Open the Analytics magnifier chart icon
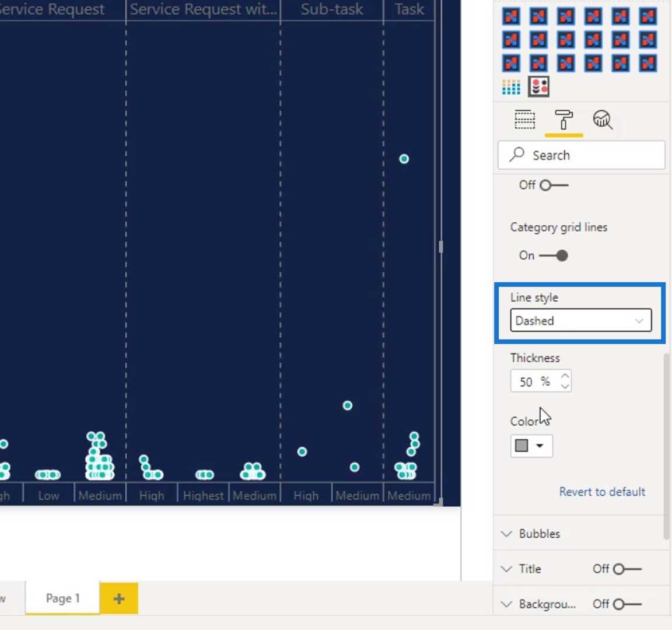Image resolution: width=672 pixels, height=630 pixels. pos(602,120)
